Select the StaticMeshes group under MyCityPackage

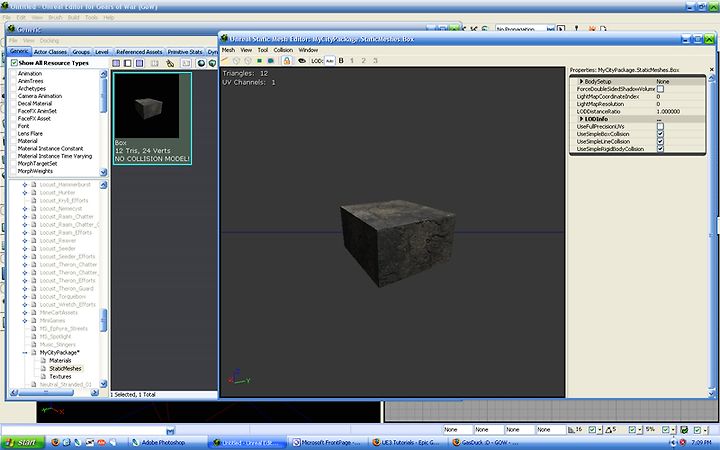[66, 368]
